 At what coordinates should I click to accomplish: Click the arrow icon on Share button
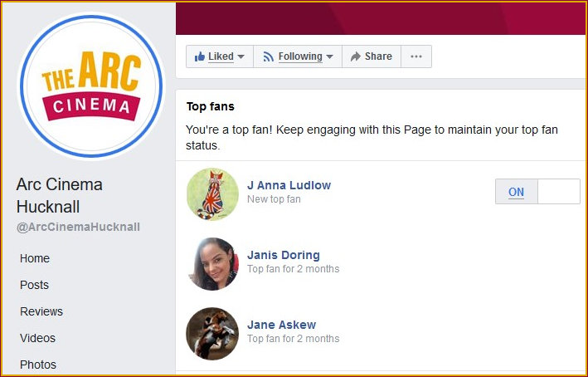355,56
